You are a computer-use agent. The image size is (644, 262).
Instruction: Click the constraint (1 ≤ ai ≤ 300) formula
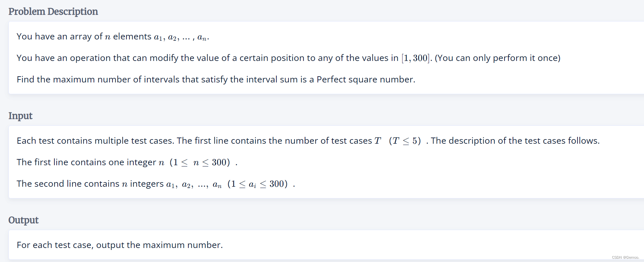point(257,184)
